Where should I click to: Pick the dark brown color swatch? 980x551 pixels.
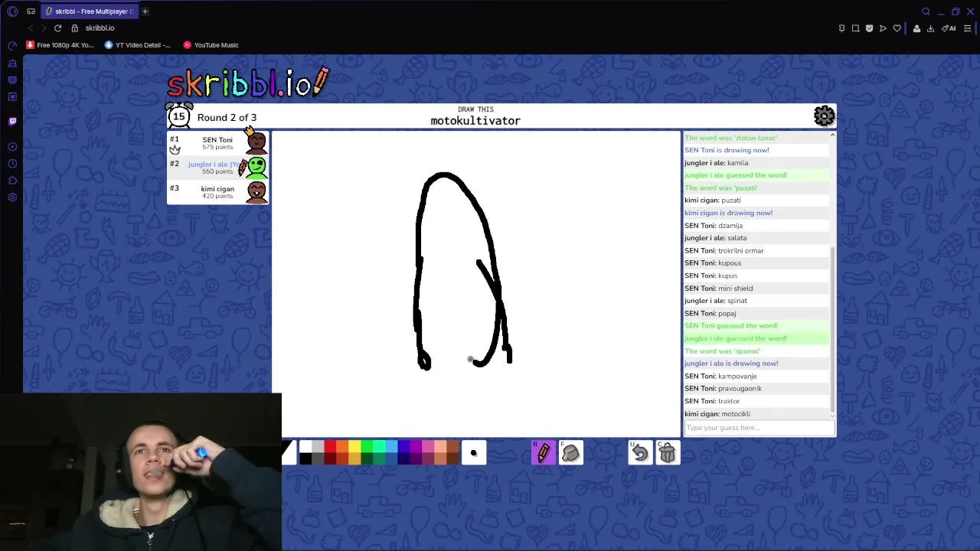click(x=452, y=458)
